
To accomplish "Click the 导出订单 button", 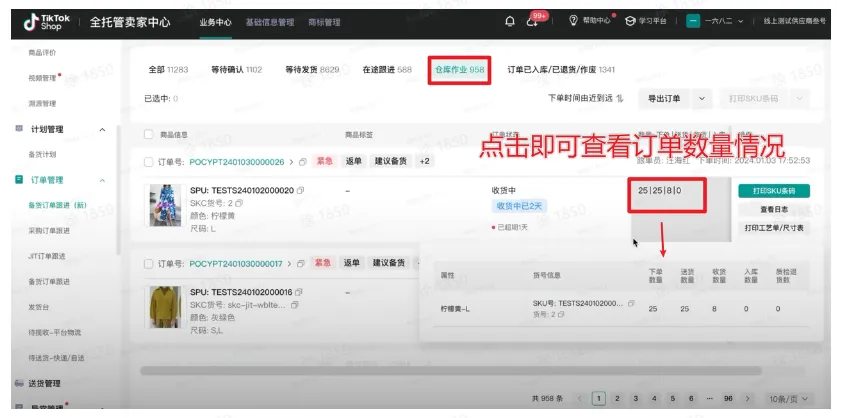I will pyautogui.click(x=664, y=99).
